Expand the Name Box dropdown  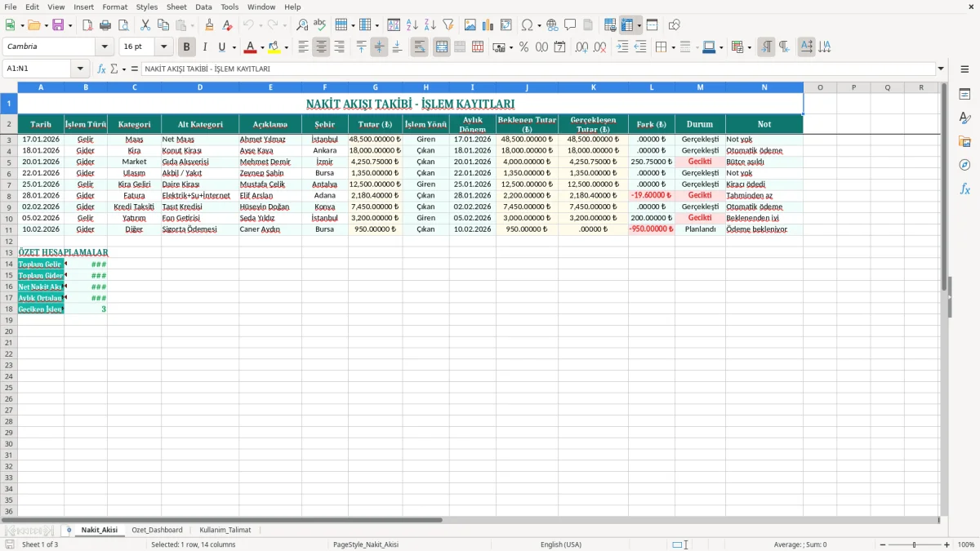(x=80, y=69)
